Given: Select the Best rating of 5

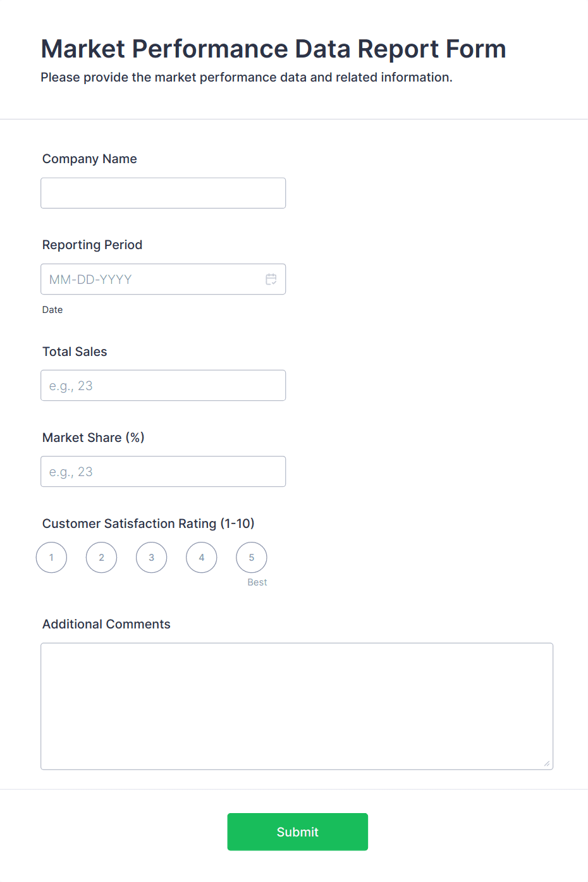Looking at the screenshot, I should [x=251, y=557].
